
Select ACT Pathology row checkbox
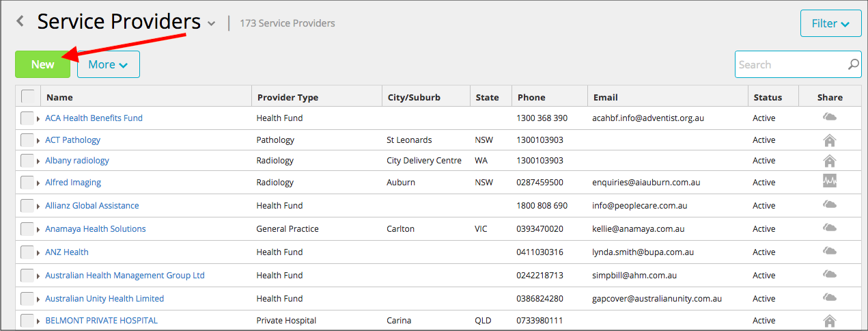(x=27, y=140)
